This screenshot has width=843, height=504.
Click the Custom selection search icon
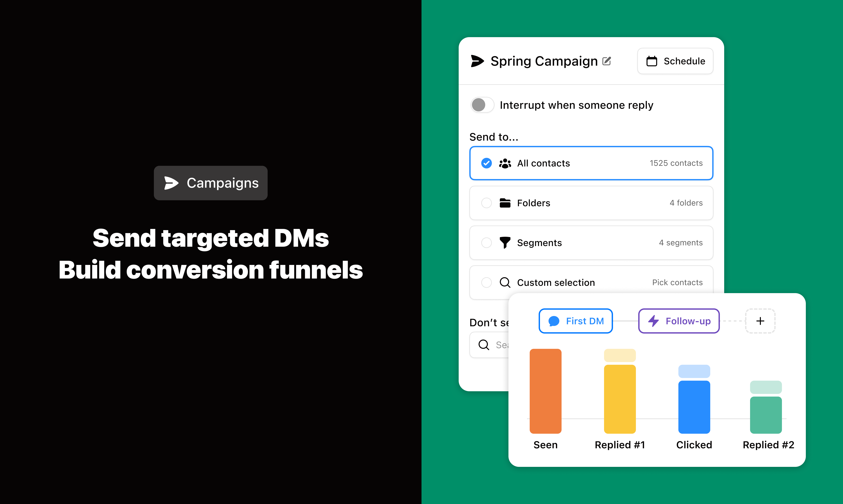pos(504,282)
